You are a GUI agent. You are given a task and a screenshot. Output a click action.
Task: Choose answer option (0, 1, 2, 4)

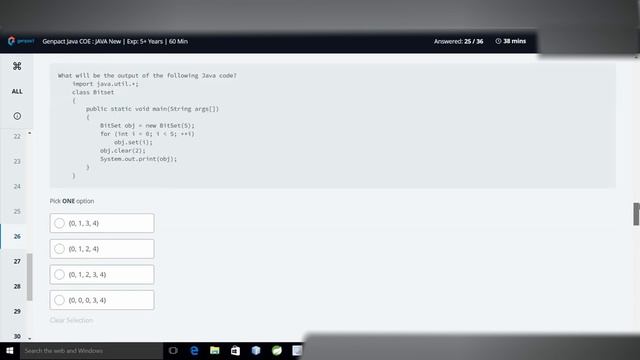tap(102, 249)
